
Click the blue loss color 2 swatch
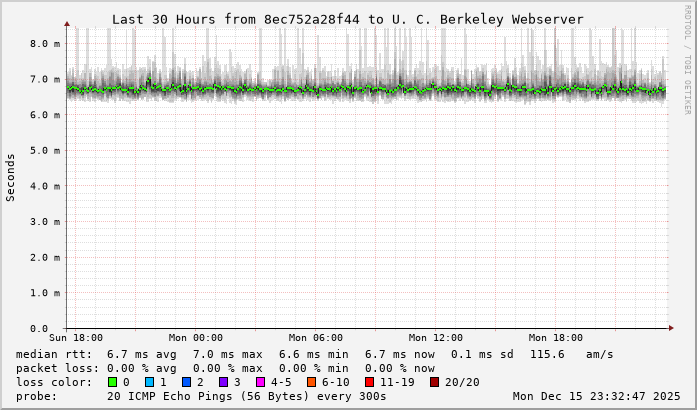186,382
